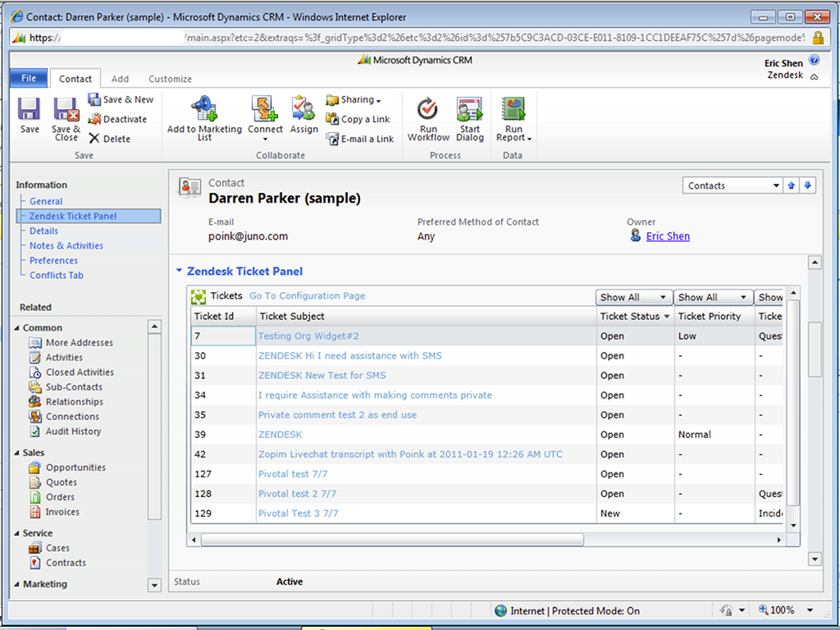Select Opportunities in the Sales section
840x630 pixels.
pos(75,468)
